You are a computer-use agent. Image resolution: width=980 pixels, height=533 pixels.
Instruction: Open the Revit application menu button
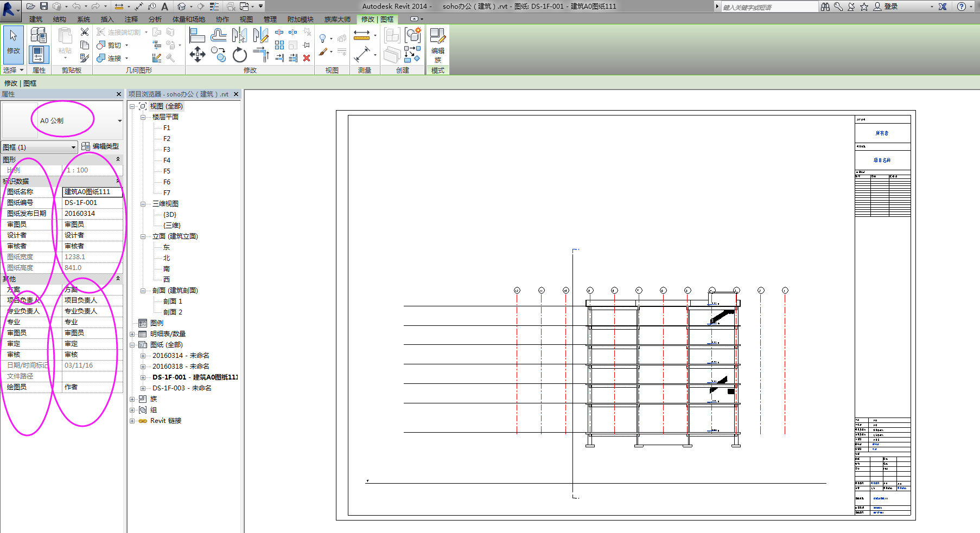coord(11,10)
